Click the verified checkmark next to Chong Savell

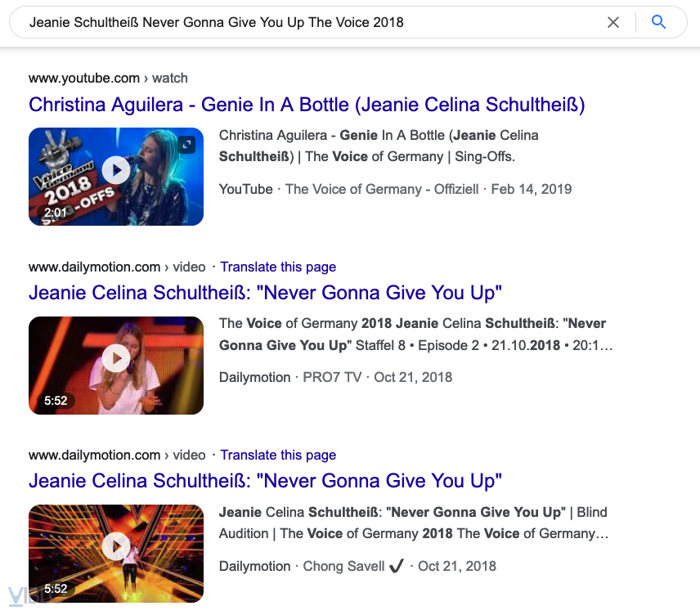click(x=397, y=566)
